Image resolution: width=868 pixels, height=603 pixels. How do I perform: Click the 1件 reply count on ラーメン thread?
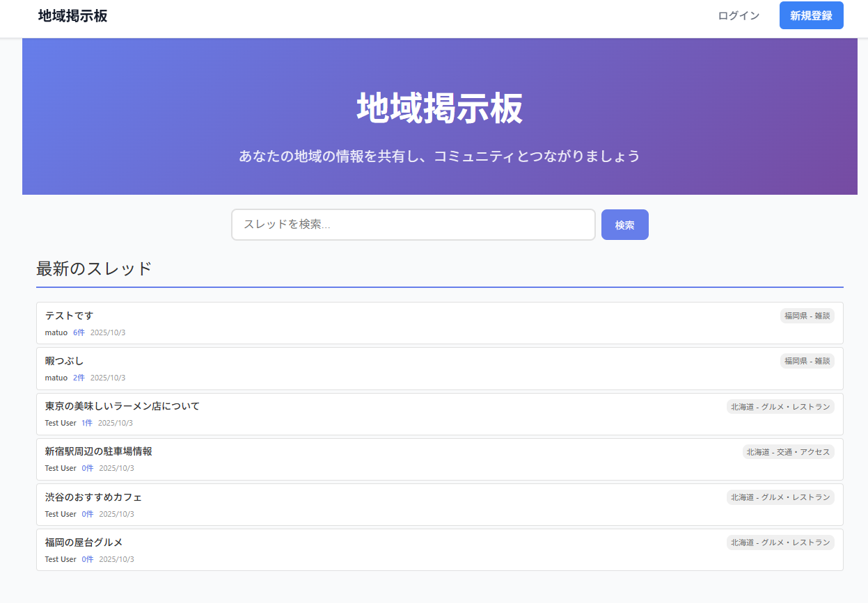tap(87, 423)
